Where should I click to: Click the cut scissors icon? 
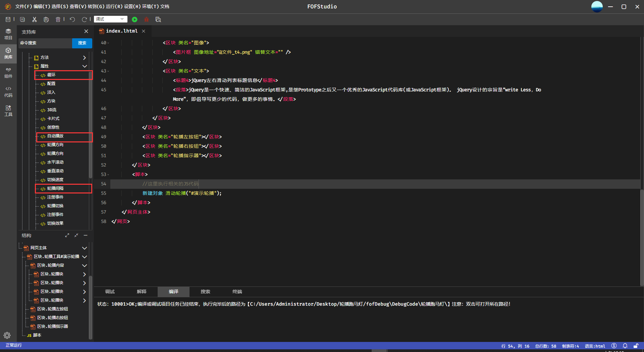34,19
